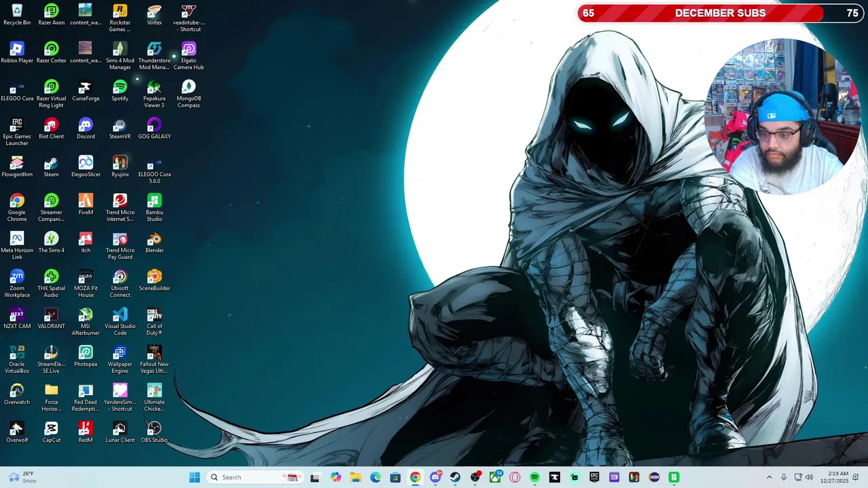The height and width of the screenshot is (488, 868).
Task: Select the Forza Horizon folder icon
Action: 51,398
